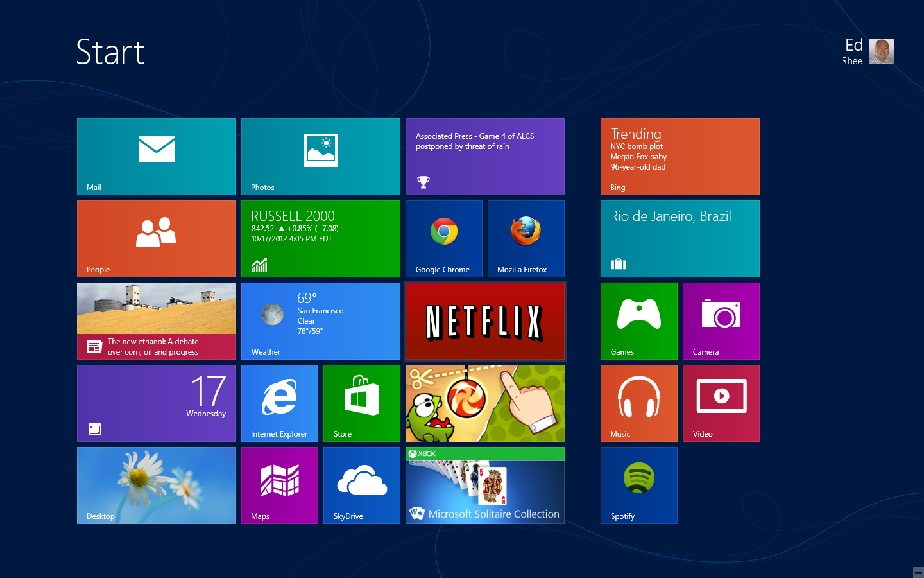
Task: Open the Music app
Action: pyautogui.click(x=638, y=403)
